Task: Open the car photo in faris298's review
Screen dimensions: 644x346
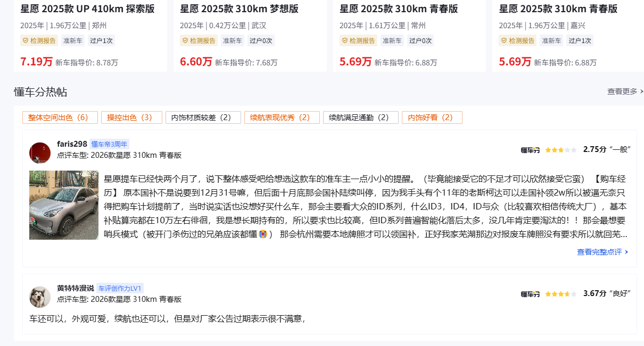Action: 64,205
